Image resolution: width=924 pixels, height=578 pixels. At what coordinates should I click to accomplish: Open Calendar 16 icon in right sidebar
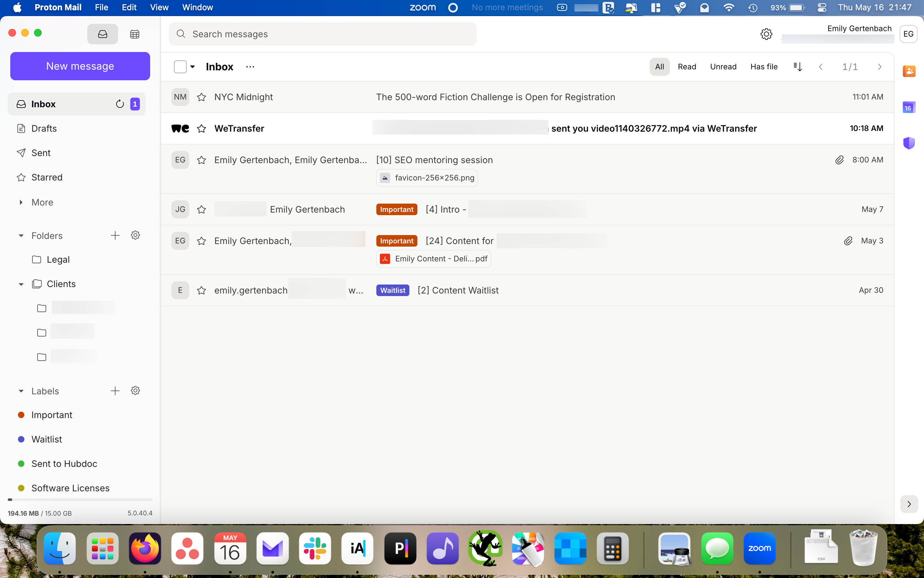tap(909, 108)
